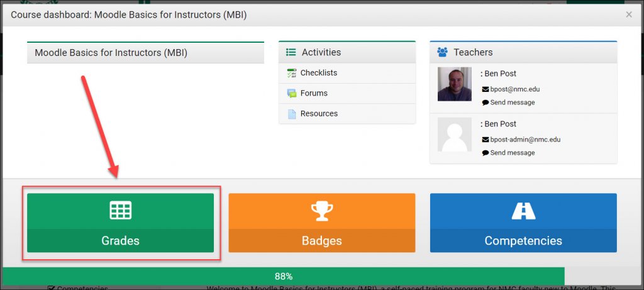Click the Competencies road icon

tap(523, 211)
